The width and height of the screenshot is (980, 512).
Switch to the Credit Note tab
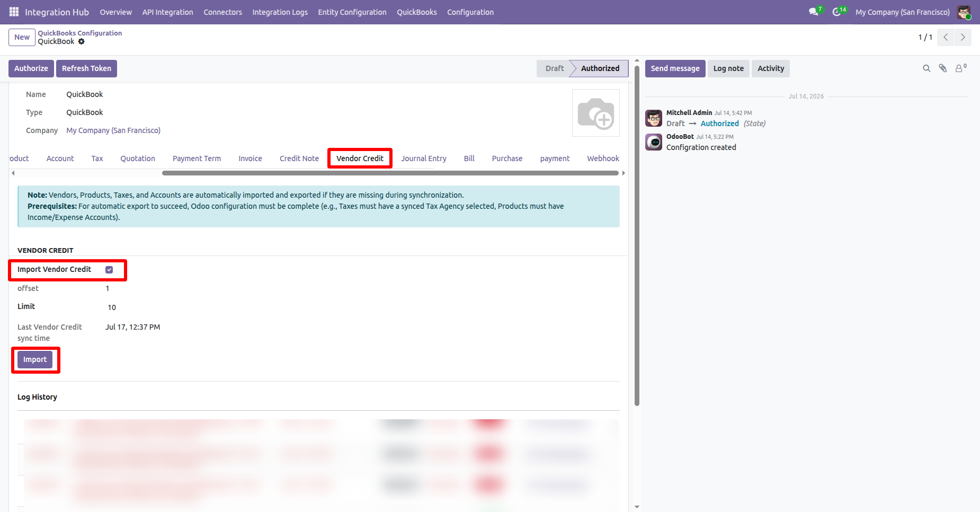(299, 158)
